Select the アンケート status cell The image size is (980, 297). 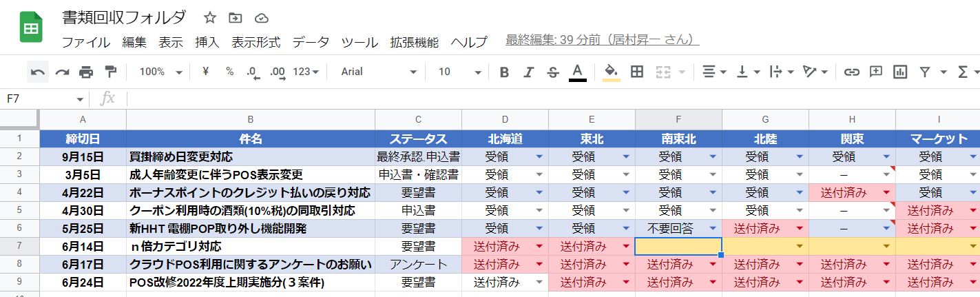point(418,264)
